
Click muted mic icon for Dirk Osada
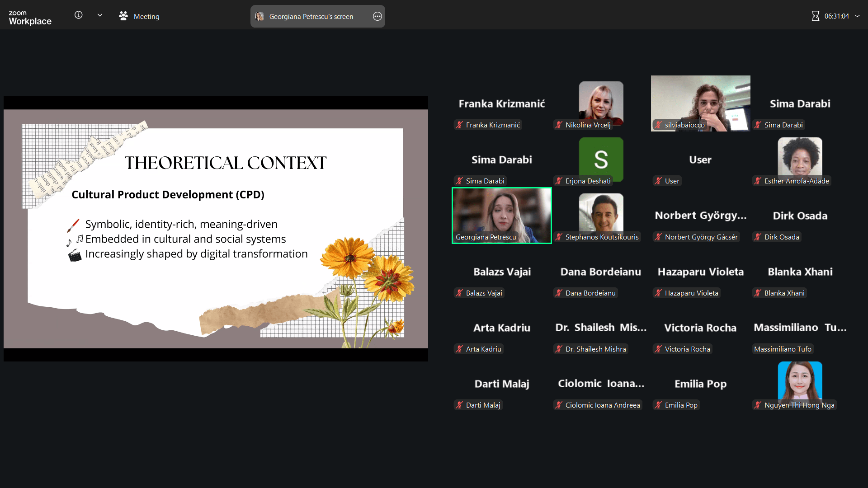click(x=758, y=237)
